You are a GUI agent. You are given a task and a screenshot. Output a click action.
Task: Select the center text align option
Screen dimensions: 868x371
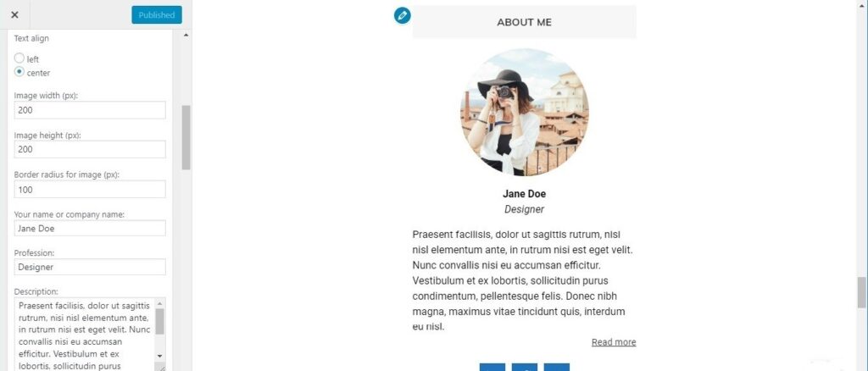click(x=19, y=72)
